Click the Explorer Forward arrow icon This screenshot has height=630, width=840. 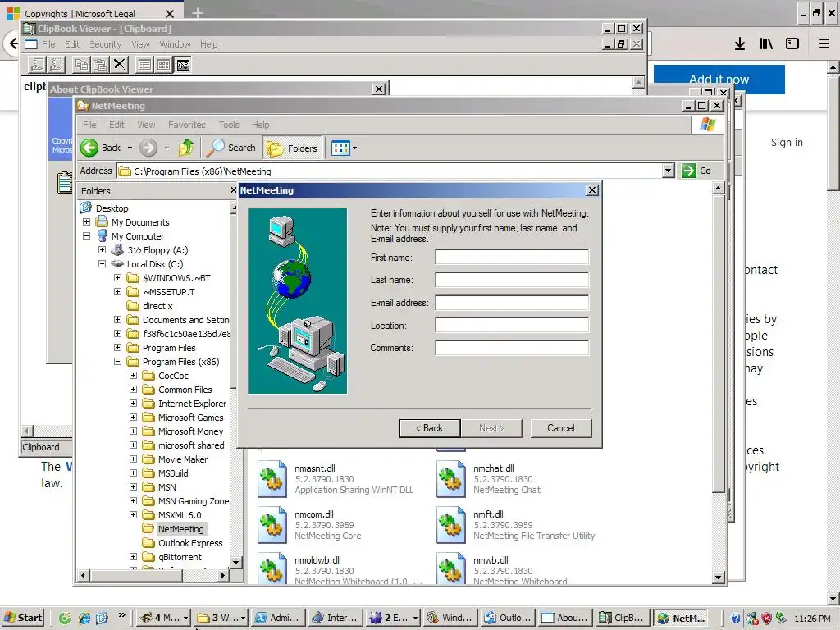point(148,148)
